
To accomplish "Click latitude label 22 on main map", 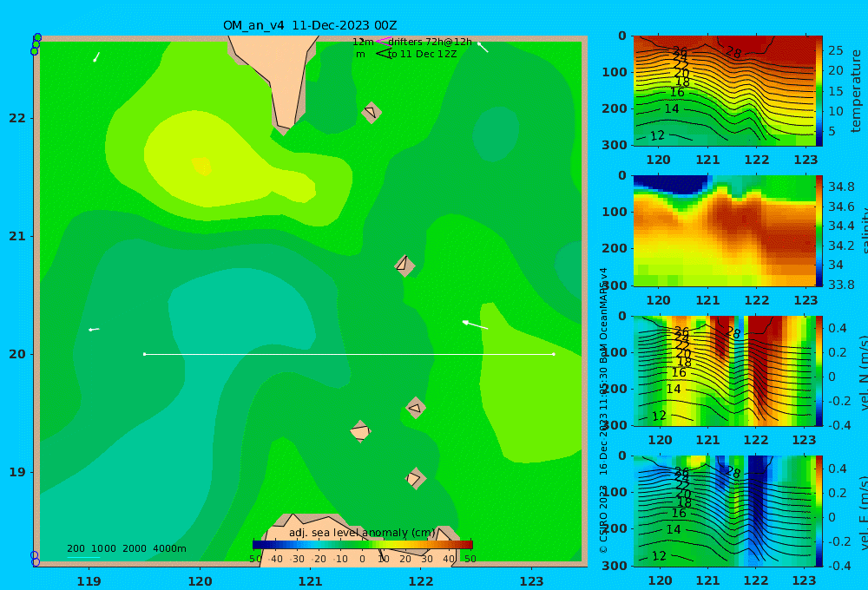I will [x=17, y=118].
